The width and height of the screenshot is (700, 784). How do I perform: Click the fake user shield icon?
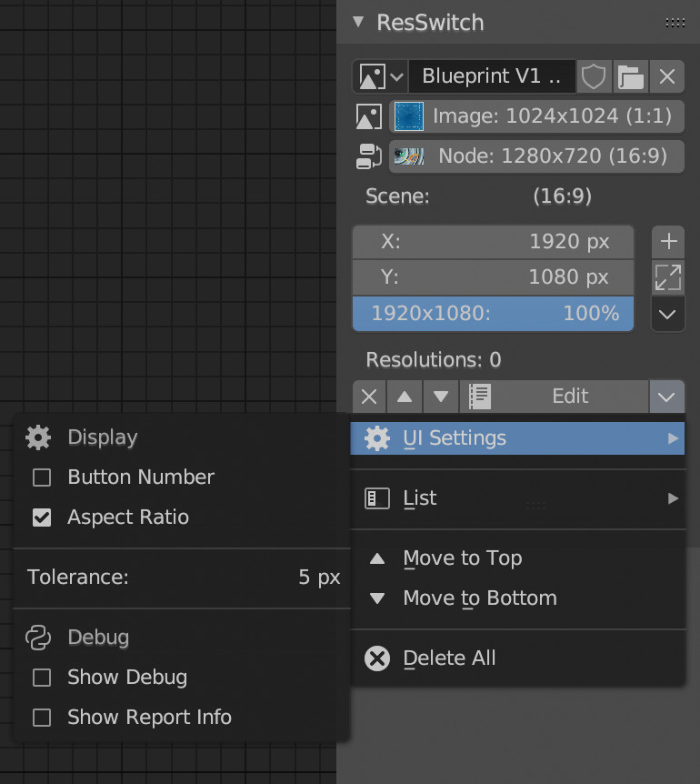tap(594, 77)
